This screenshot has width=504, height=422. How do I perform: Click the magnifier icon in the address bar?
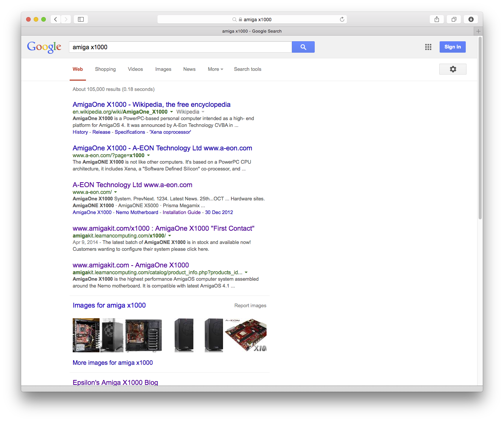234,19
